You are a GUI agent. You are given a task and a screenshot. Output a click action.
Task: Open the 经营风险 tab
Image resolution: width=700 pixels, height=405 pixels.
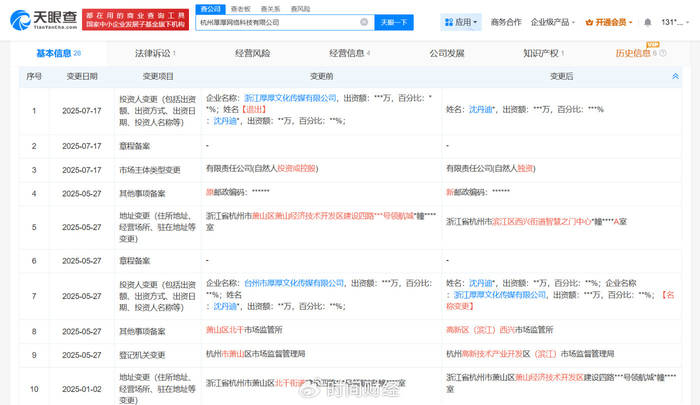pos(252,53)
